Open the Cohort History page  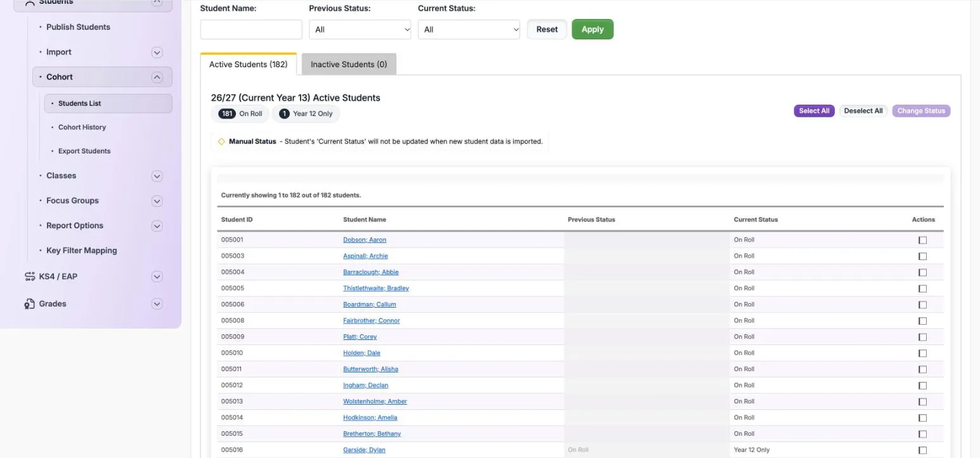pyautogui.click(x=82, y=128)
